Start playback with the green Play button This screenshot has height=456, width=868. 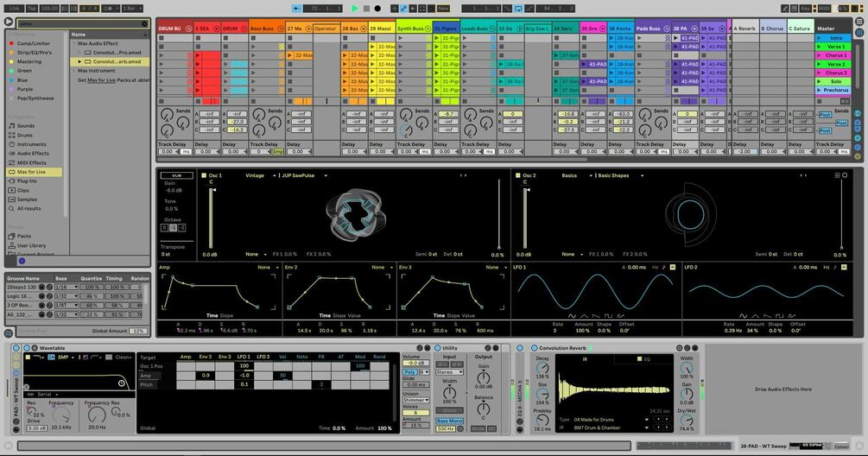pyautogui.click(x=355, y=9)
